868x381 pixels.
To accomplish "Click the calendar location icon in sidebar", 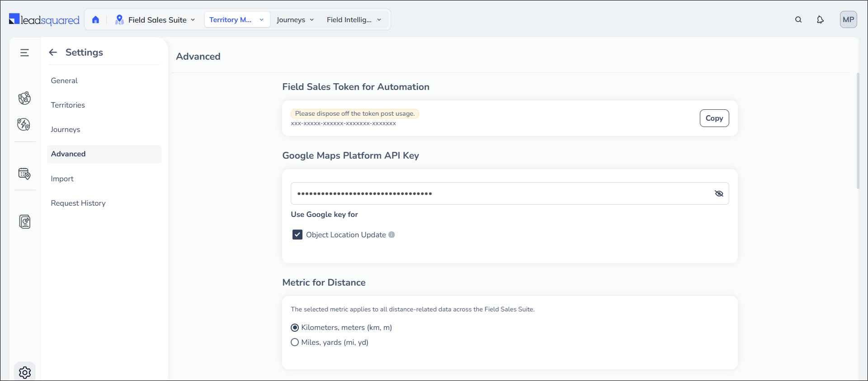I will coord(24,174).
